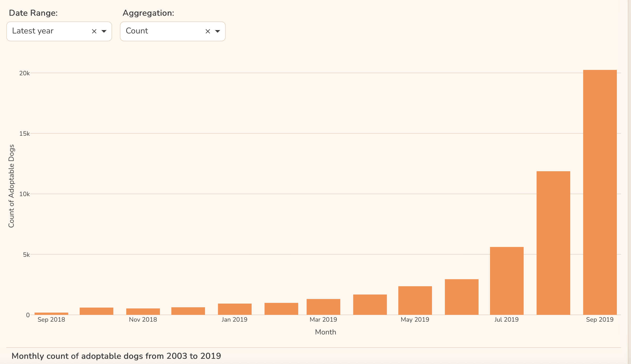
Task: Click the Jan 2019 bar
Action: click(235, 309)
